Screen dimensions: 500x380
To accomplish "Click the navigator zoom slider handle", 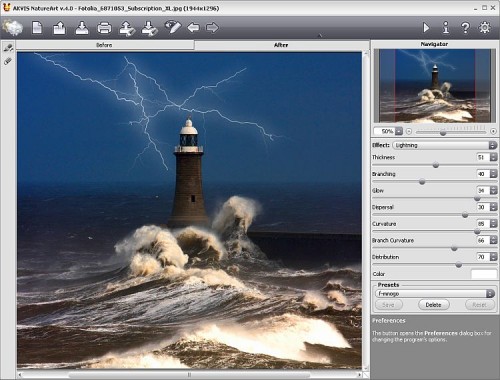I will tap(443, 133).
